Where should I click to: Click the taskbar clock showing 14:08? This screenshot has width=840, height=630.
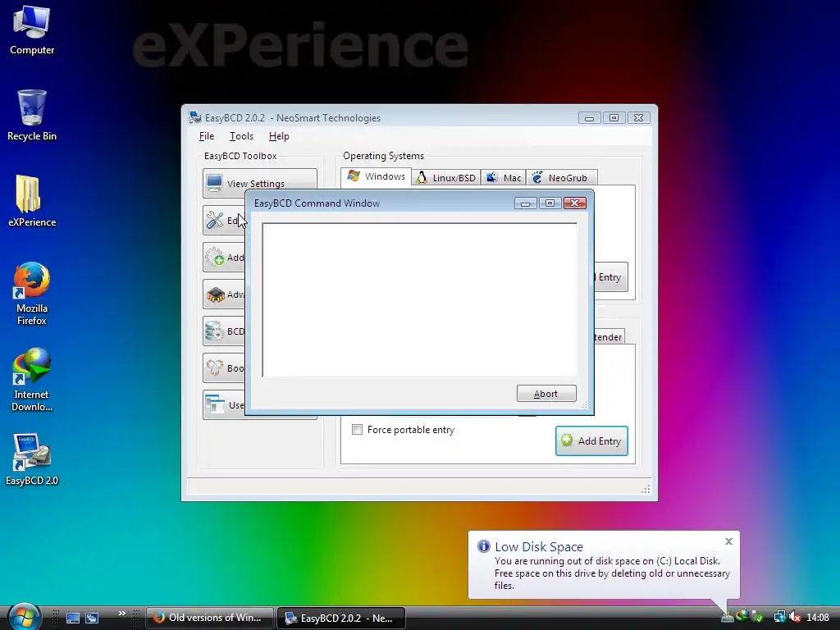click(818, 618)
